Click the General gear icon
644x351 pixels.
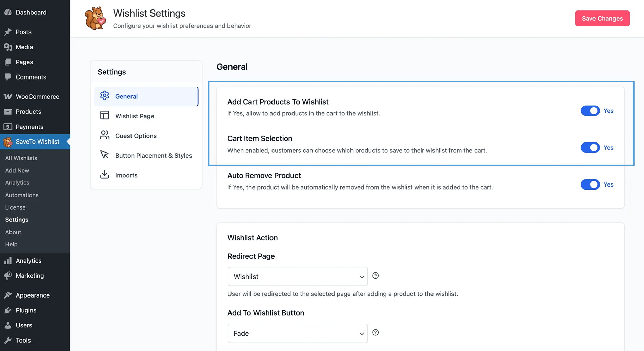click(104, 96)
